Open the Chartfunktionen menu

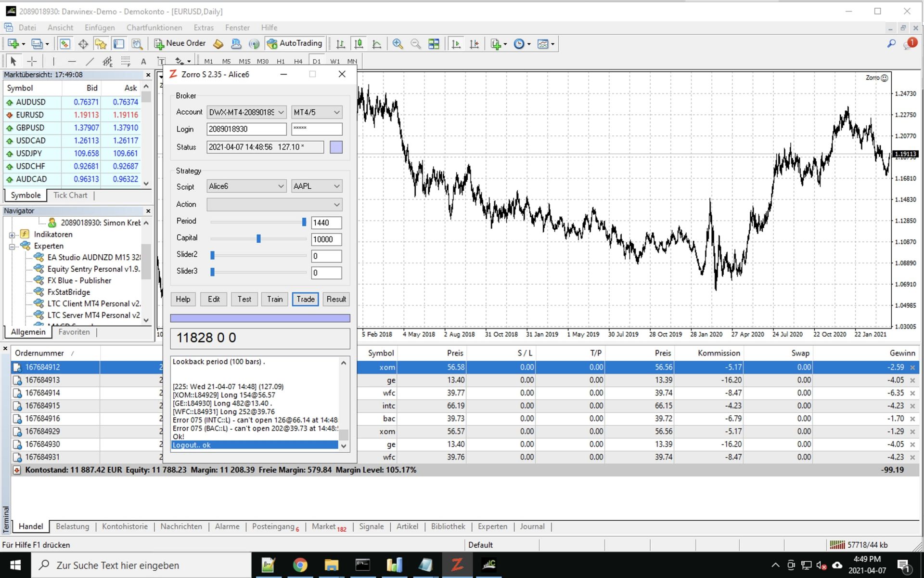coord(154,27)
